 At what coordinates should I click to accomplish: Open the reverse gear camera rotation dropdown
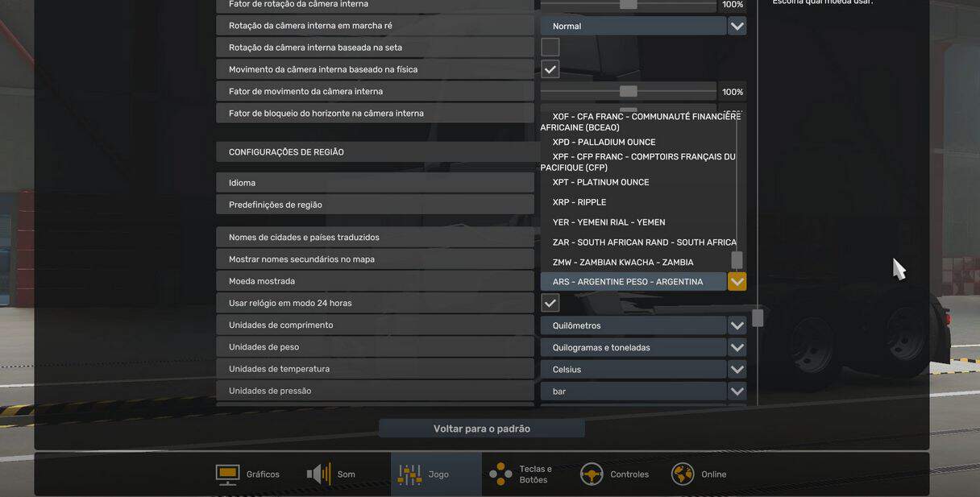point(737,26)
